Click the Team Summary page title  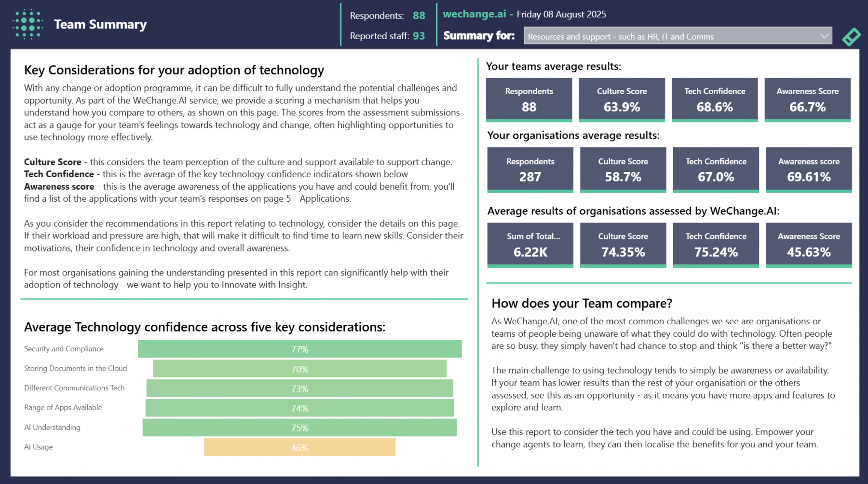click(x=100, y=24)
